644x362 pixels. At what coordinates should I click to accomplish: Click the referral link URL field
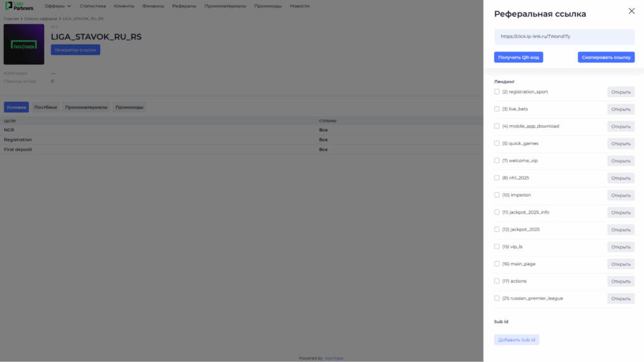coord(564,36)
